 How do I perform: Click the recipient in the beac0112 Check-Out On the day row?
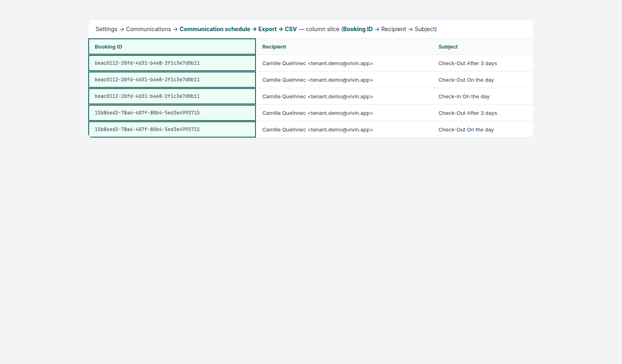coord(344,80)
